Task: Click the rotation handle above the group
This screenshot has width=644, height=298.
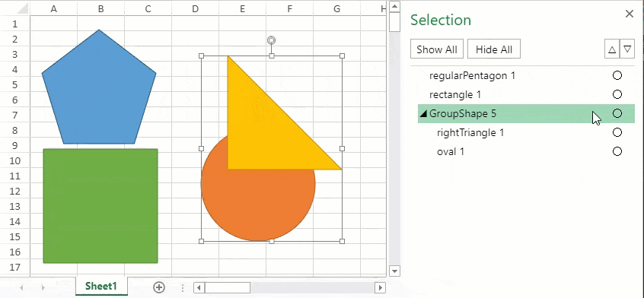Action: [x=271, y=40]
